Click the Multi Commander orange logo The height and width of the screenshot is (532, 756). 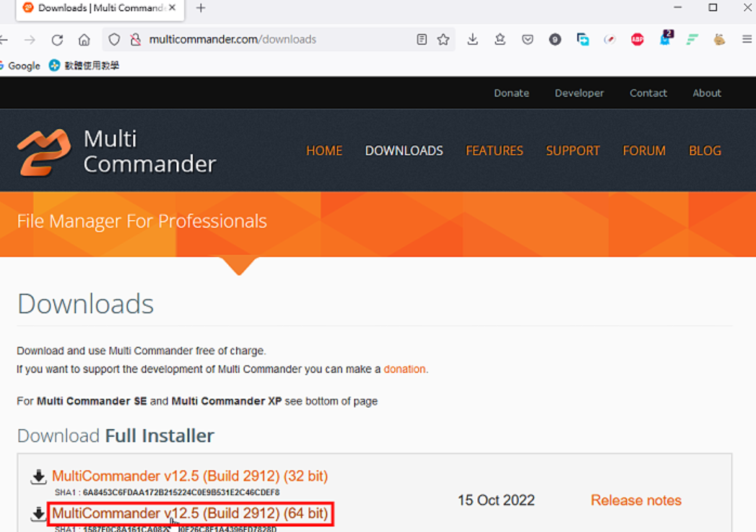[44, 152]
